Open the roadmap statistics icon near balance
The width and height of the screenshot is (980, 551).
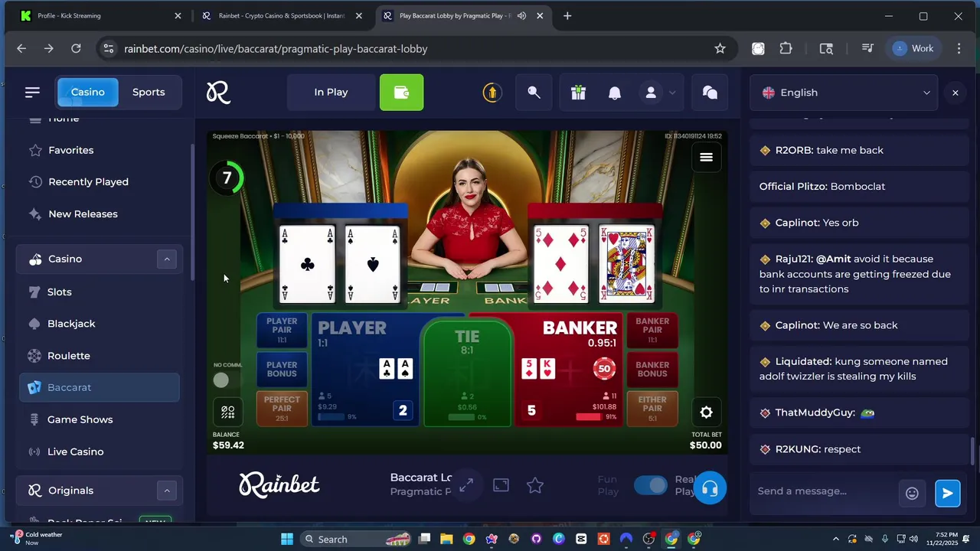[227, 412]
